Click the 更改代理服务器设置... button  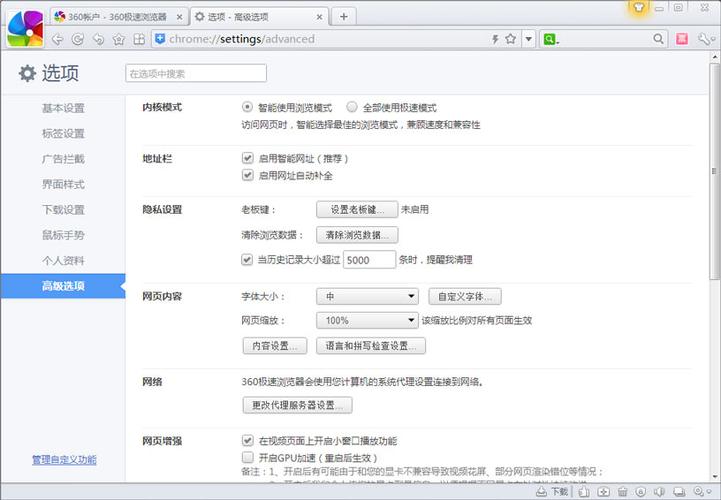pos(298,405)
